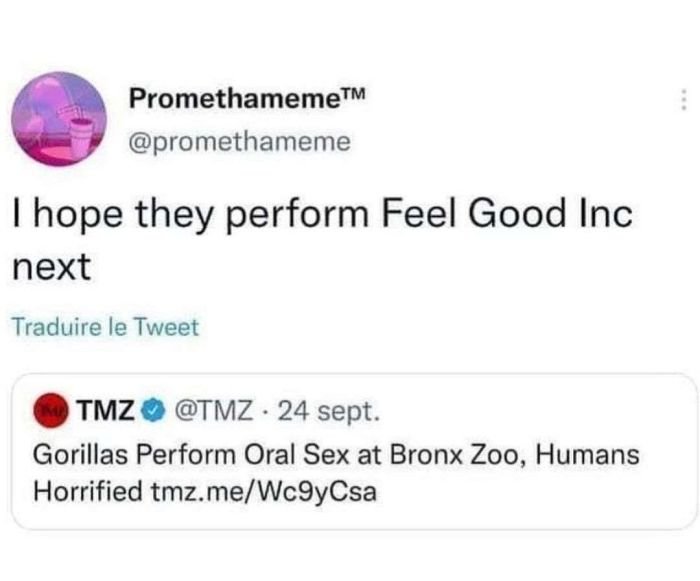Click the word "Horrified" in quoted tweet
The height and width of the screenshot is (581, 700).
click(x=88, y=492)
